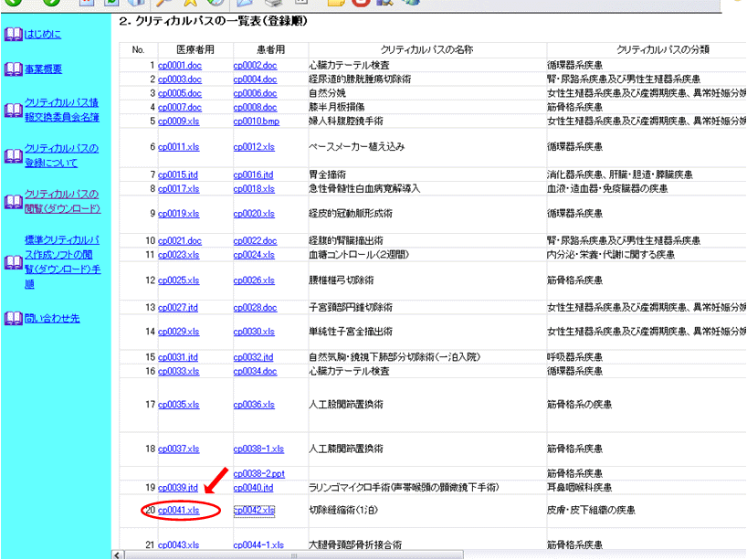This screenshot has height=560, width=747.
Task: Open the cp0028.doc patient document
Action: click(x=255, y=308)
